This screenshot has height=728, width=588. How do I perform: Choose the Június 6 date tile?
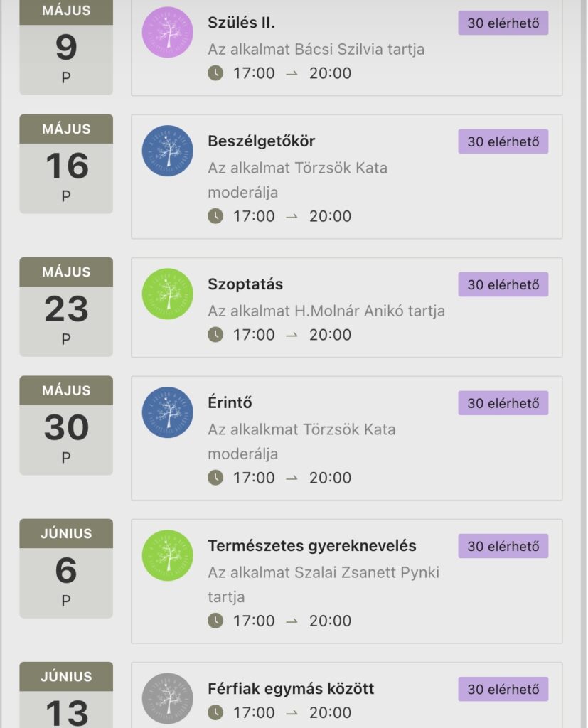[x=66, y=568]
